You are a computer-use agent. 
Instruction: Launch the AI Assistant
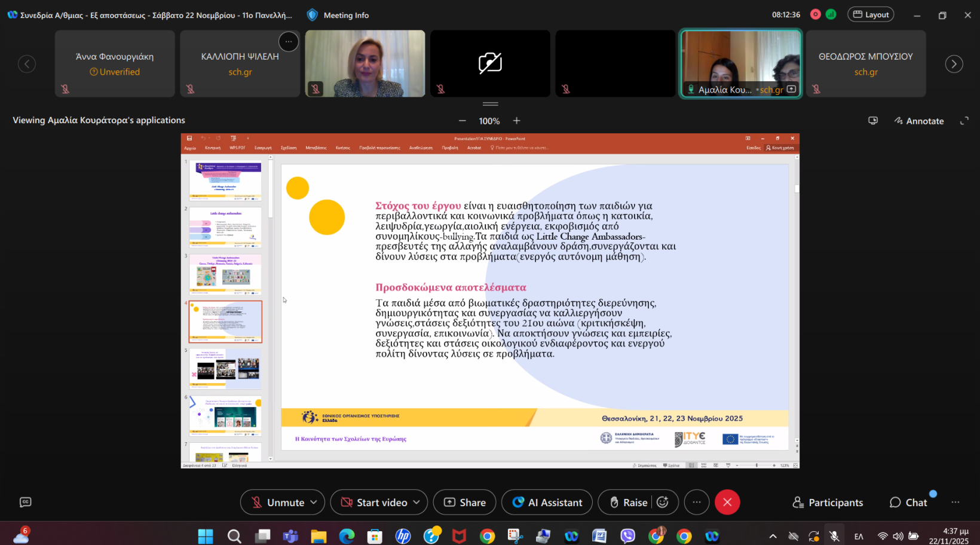(547, 503)
